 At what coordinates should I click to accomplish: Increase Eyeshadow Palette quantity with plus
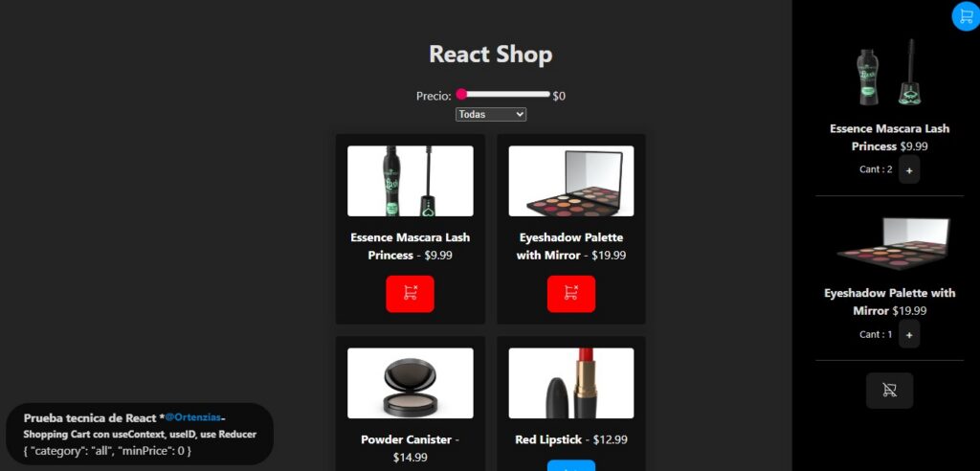point(909,335)
